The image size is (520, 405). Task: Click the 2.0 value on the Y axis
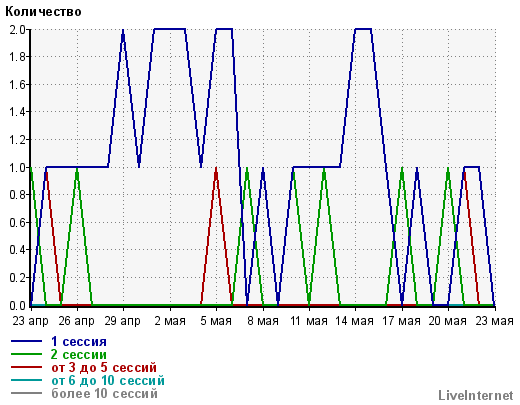click(x=17, y=30)
